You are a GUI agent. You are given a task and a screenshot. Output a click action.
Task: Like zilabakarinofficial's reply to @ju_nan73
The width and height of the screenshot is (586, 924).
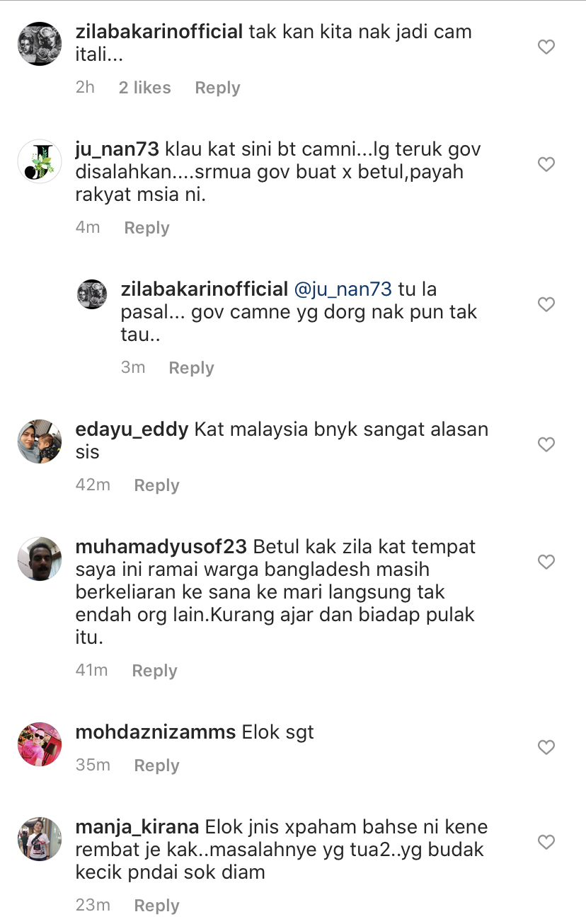click(x=546, y=305)
